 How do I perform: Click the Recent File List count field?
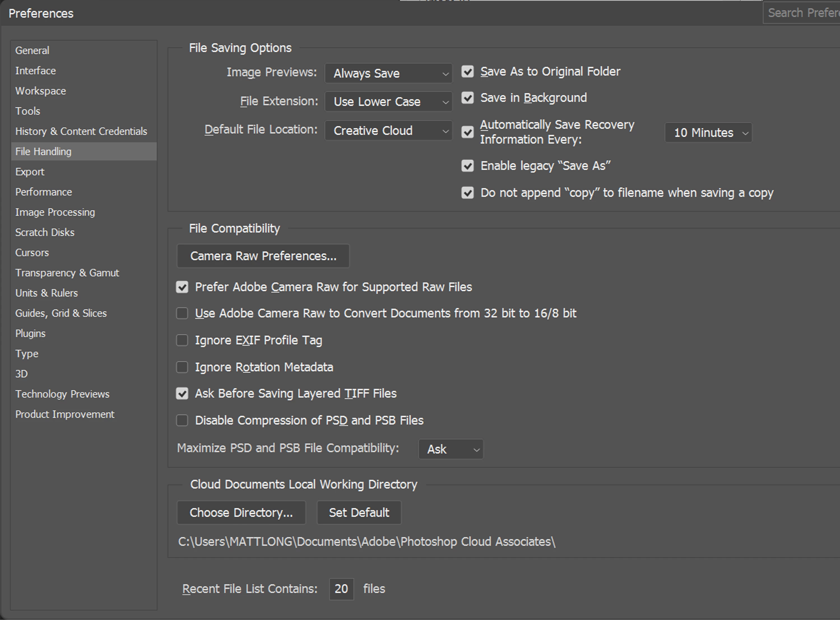(341, 589)
